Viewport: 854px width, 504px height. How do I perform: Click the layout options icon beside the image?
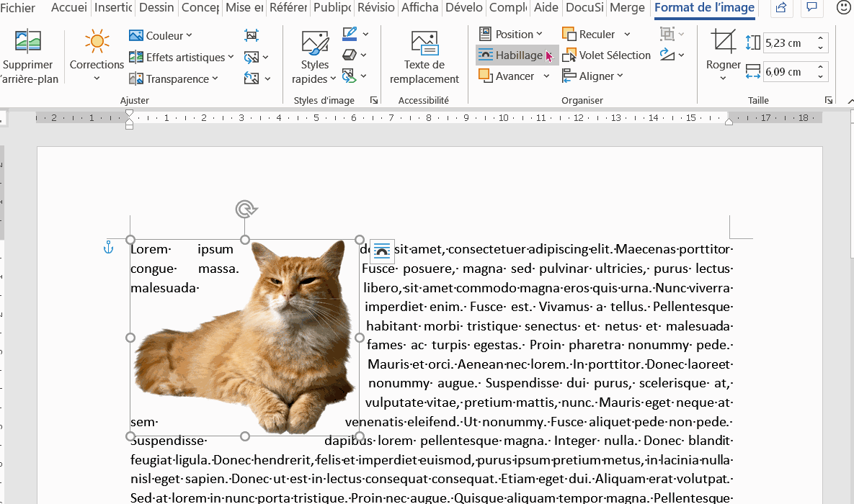pos(382,251)
